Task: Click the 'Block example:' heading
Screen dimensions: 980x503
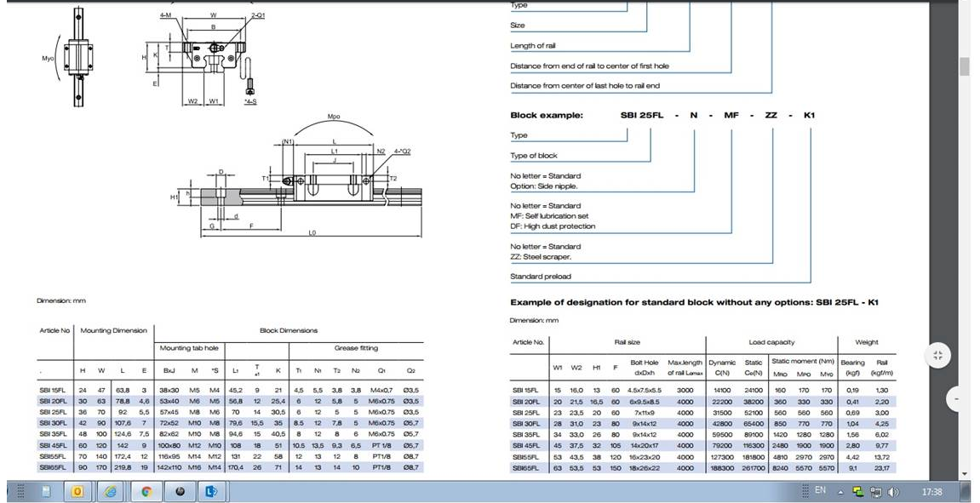Action: pyautogui.click(x=547, y=115)
